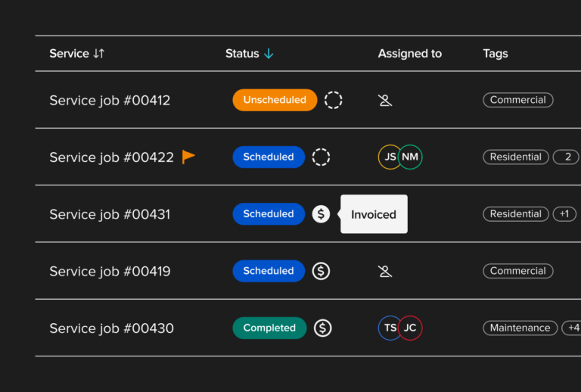Open Service job #00419

[x=110, y=272]
